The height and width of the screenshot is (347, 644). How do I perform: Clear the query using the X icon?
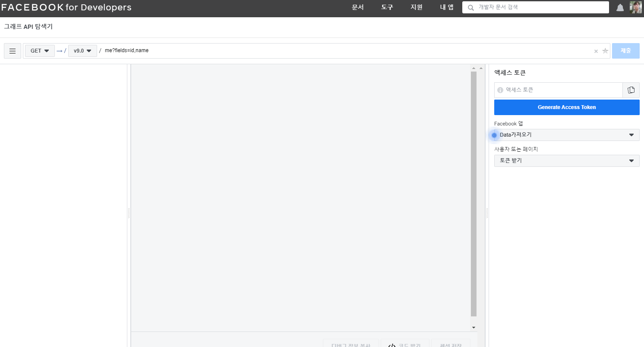pyautogui.click(x=595, y=51)
